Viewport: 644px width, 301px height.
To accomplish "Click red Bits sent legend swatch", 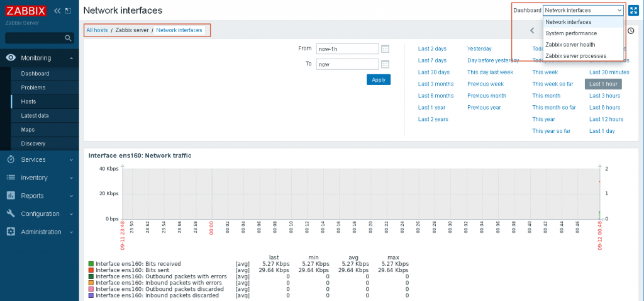I will coord(91,270).
